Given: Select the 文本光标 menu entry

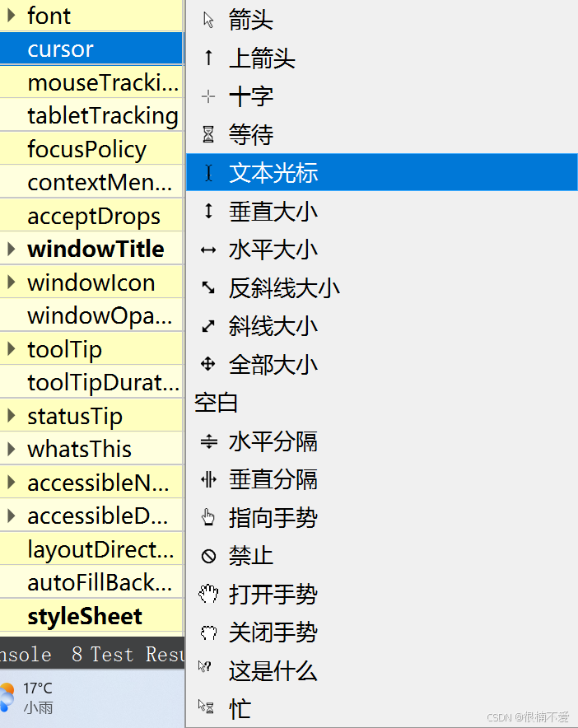Looking at the screenshot, I should click(x=381, y=172).
